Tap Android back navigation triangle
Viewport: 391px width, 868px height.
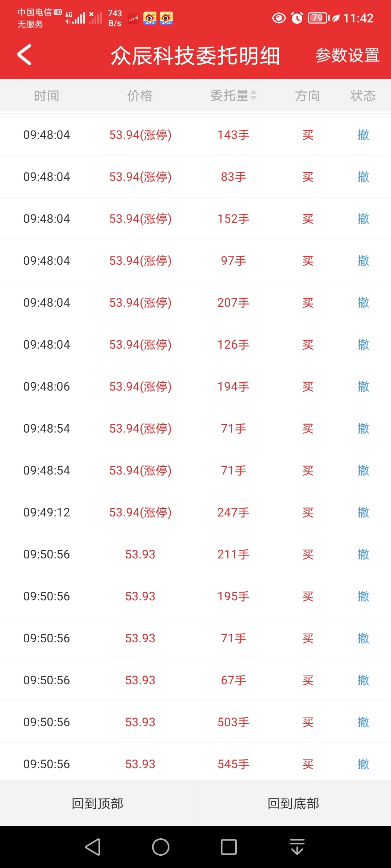[93, 847]
